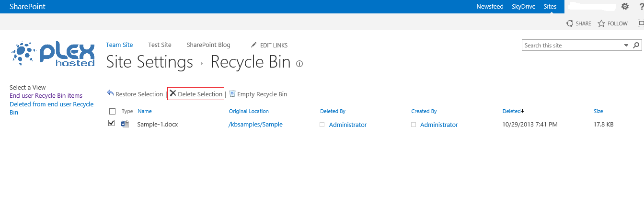Click the Empty Recycle Bin icon
Screen dimensions: 644x218
point(232,94)
